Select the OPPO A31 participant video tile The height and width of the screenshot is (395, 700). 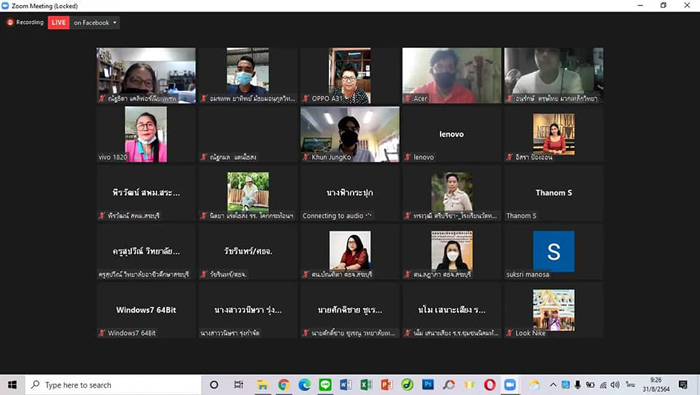[x=350, y=75]
